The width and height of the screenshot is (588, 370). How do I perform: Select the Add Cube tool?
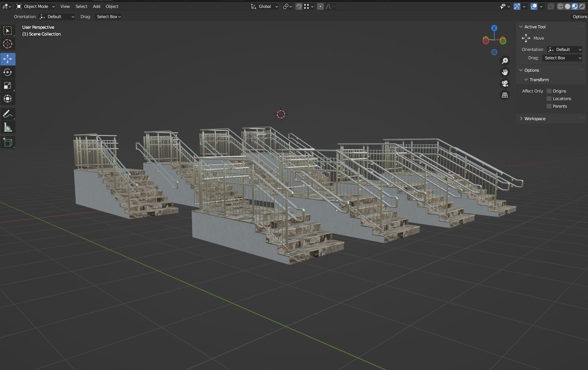point(8,142)
